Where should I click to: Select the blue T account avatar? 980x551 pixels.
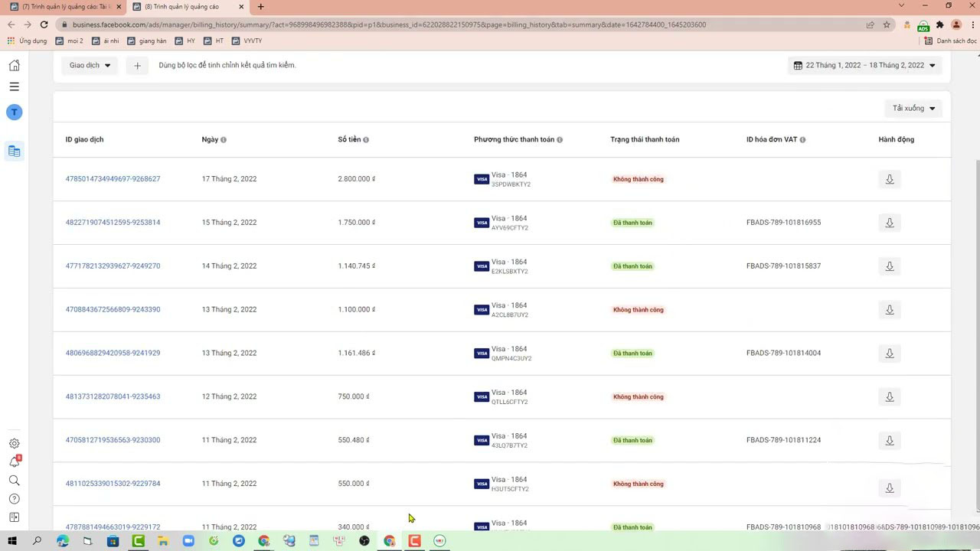coord(14,112)
